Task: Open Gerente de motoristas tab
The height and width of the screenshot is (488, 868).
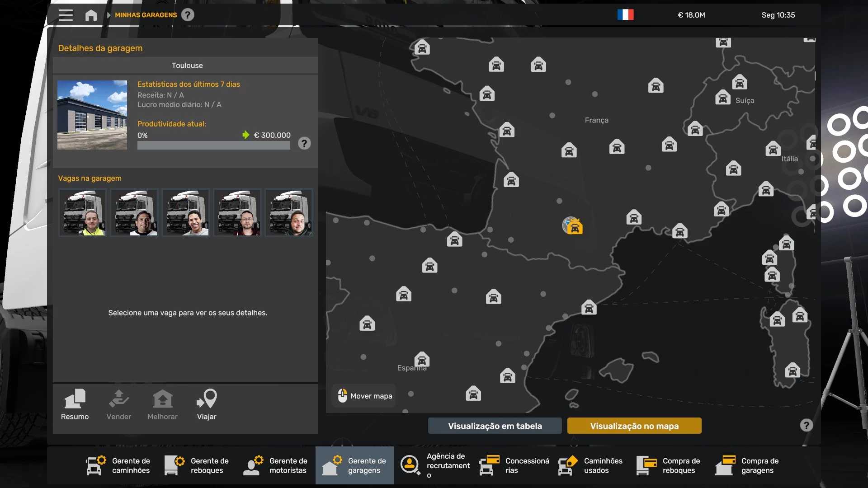Action: (x=276, y=465)
